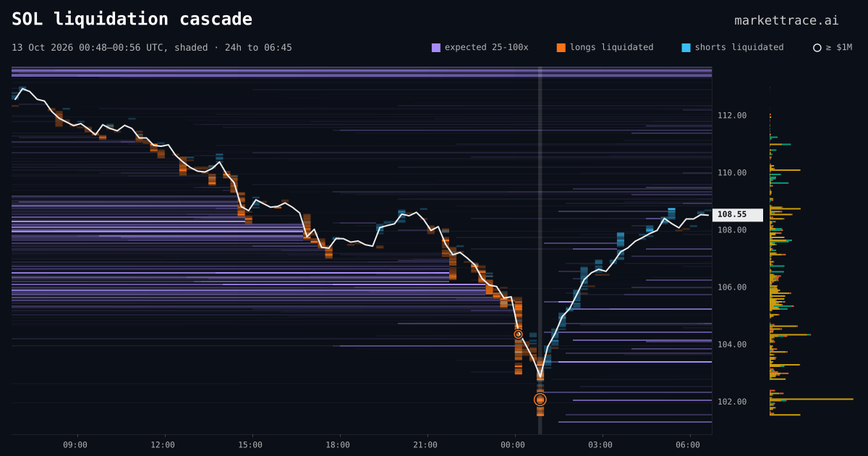868x456 pixels.
Task: Click the ≥ $1M circle legend icon
Action: click(817, 48)
